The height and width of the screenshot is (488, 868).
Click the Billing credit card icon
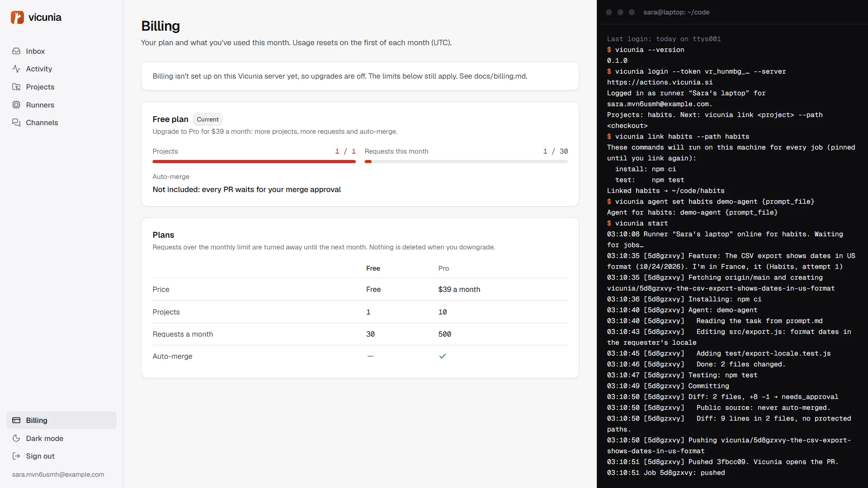16,420
